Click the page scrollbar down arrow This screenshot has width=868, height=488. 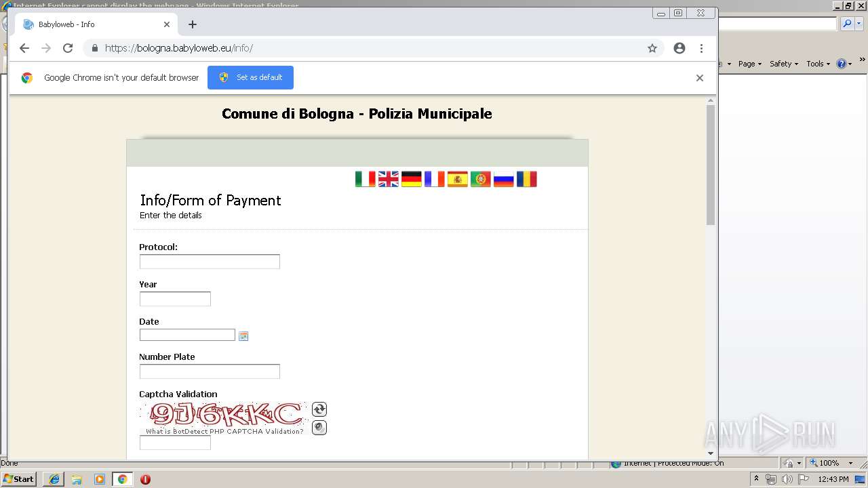tap(711, 453)
